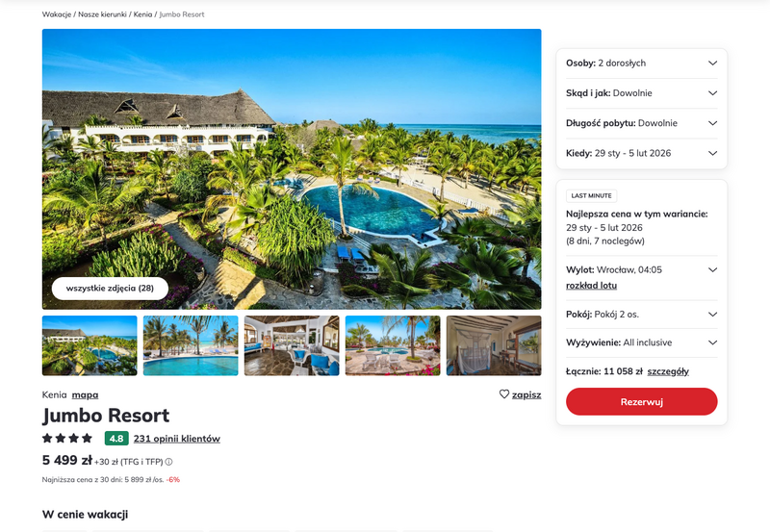Click the Rezerwuj button
The height and width of the screenshot is (532, 770).
[641, 401]
